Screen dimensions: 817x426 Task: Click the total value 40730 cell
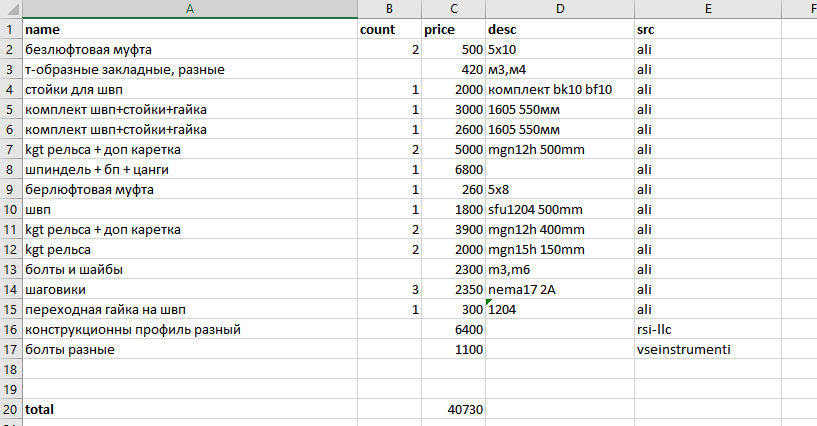[x=453, y=409]
